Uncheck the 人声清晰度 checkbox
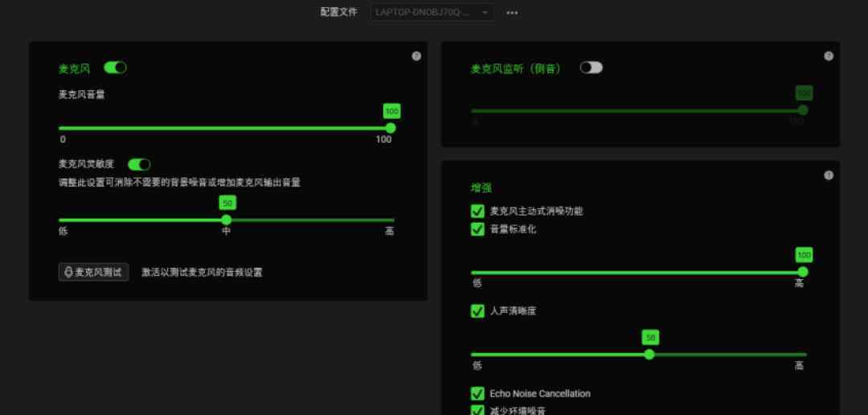 tap(477, 311)
